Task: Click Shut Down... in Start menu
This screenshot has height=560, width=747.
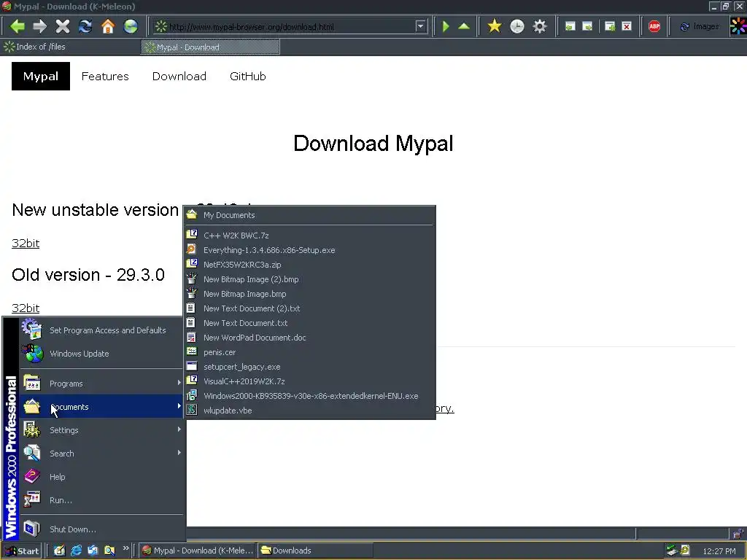Action: (101, 529)
